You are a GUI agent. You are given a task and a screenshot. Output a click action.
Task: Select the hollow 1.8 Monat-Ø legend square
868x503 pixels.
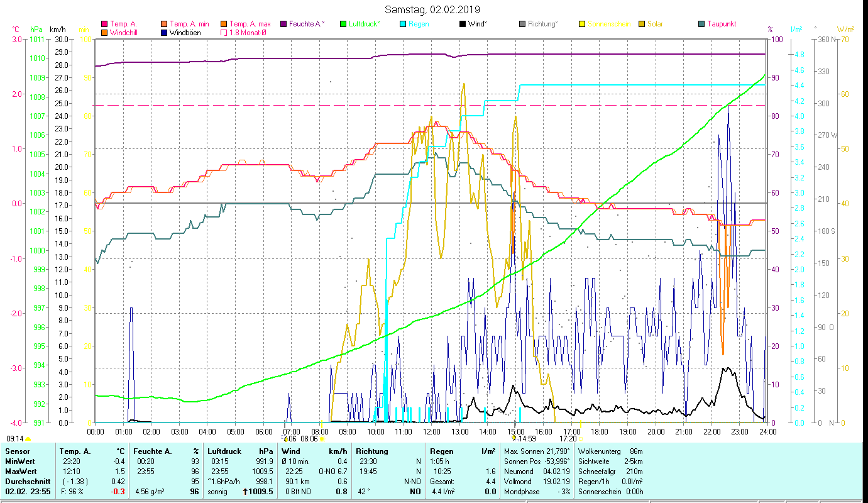click(x=224, y=33)
